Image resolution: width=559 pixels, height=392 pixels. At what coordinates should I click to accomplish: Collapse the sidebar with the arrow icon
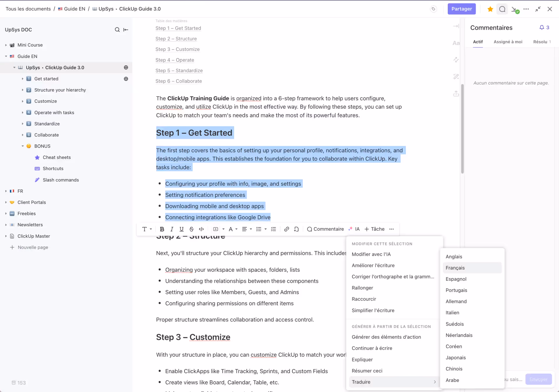126,30
